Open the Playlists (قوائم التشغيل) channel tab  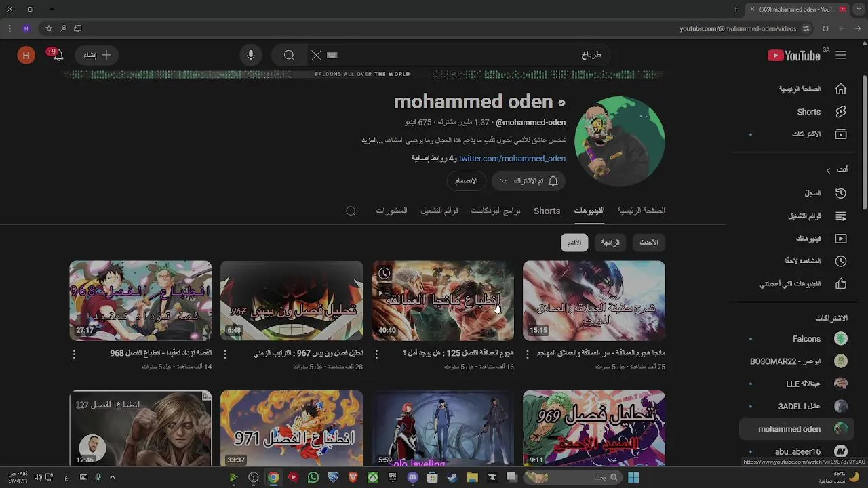439,211
